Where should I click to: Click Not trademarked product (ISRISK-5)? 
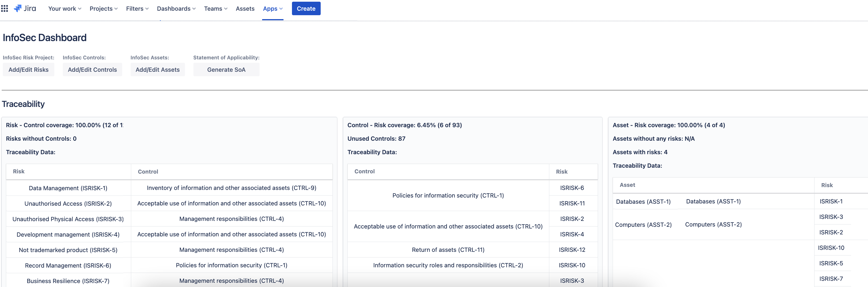click(68, 250)
